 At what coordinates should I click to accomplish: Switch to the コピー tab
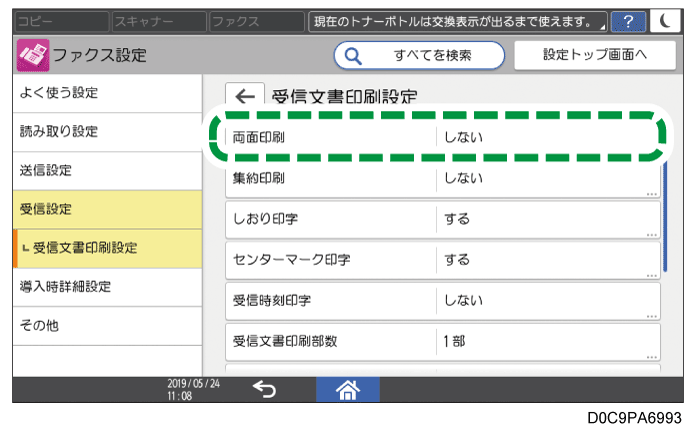click(x=62, y=21)
